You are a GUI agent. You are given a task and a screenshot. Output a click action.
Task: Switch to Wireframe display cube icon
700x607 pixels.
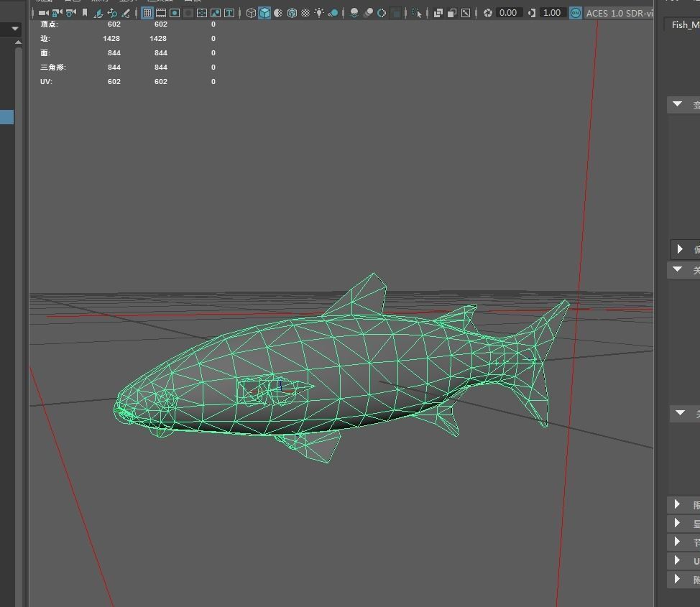251,13
